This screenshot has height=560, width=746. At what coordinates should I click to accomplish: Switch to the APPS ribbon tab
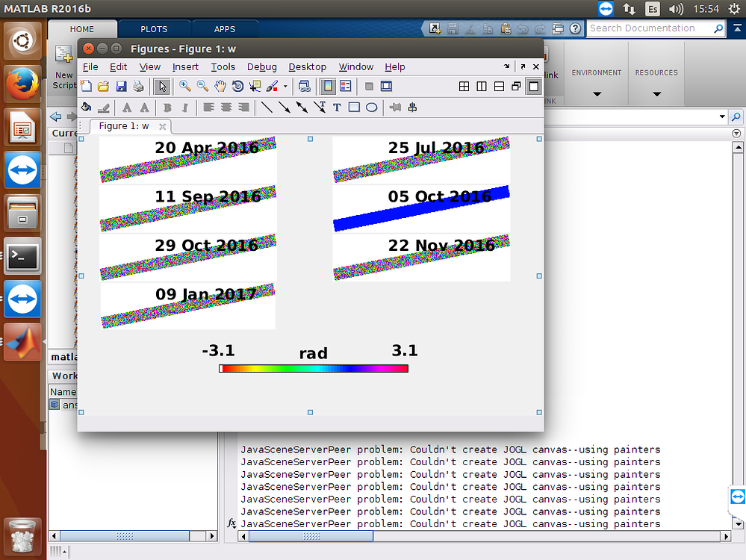click(225, 29)
